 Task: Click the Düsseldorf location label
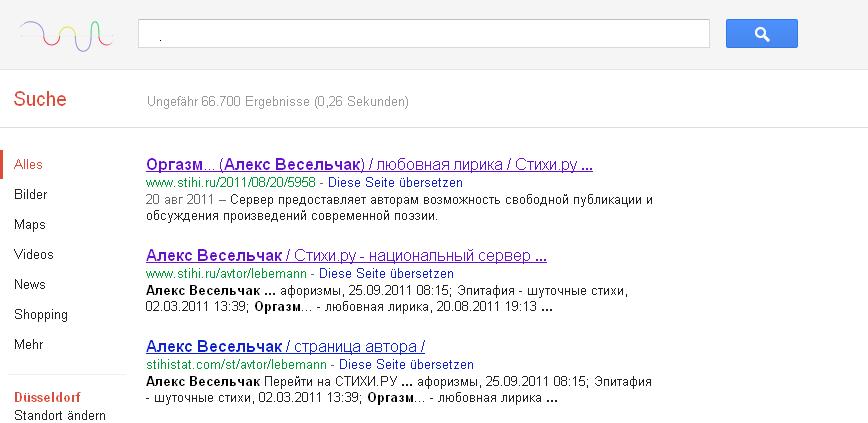(x=47, y=397)
